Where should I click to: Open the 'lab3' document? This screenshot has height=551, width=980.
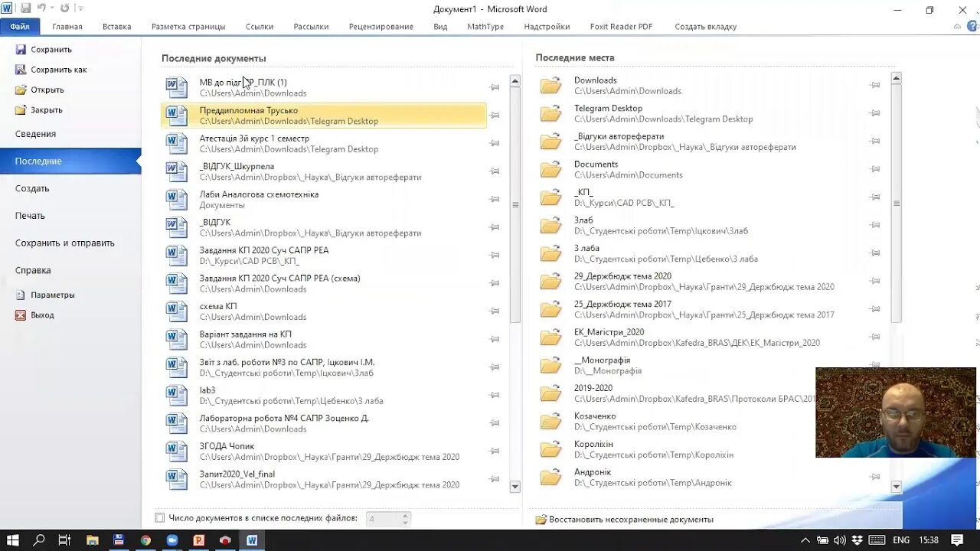[x=324, y=395]
